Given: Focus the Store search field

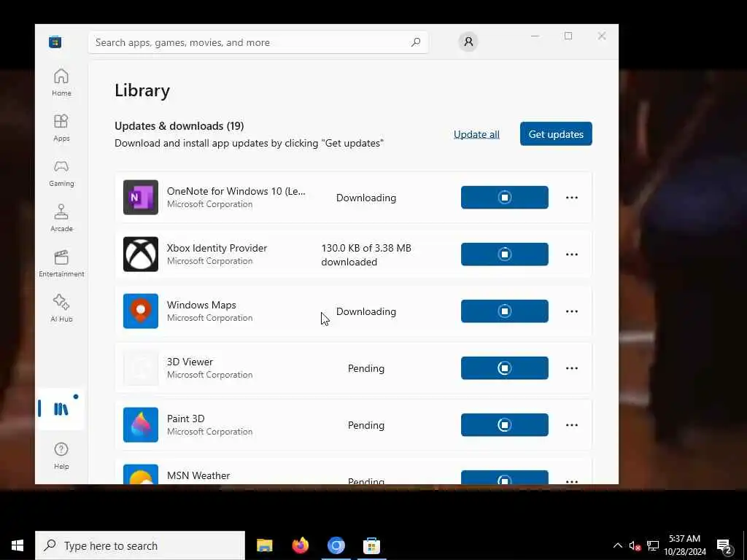Looking at the screenshot, I should [x=258, y=42].
